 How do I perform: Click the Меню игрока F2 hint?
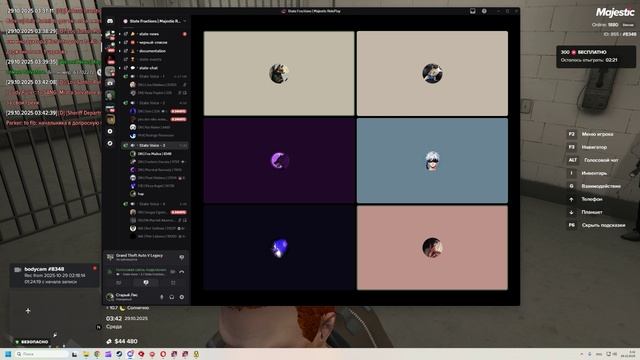[591, 134]
